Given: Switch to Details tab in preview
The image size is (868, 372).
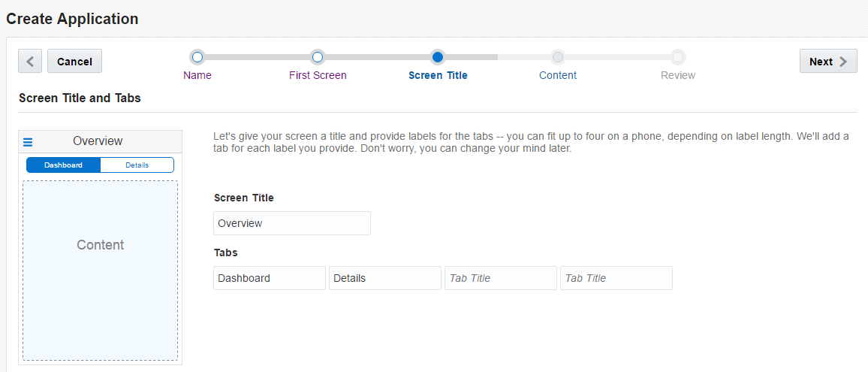Looking at the screenshot, I should click(137, 165).
